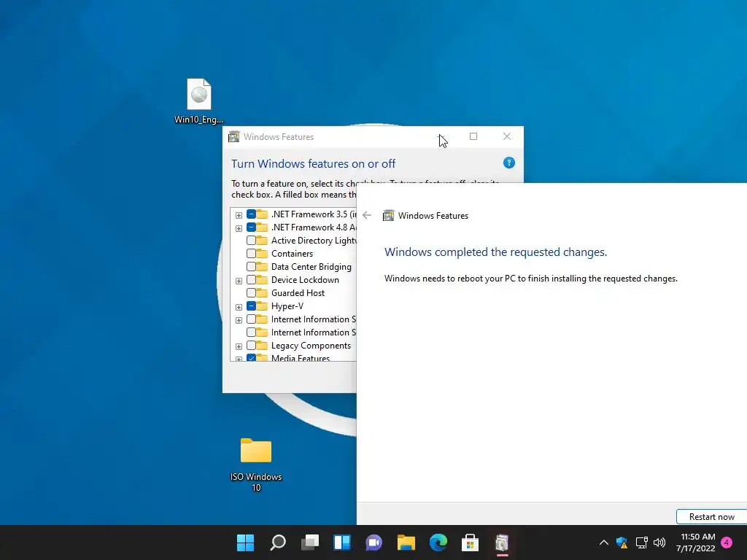Click the Containers folder icon

point(262,253)
